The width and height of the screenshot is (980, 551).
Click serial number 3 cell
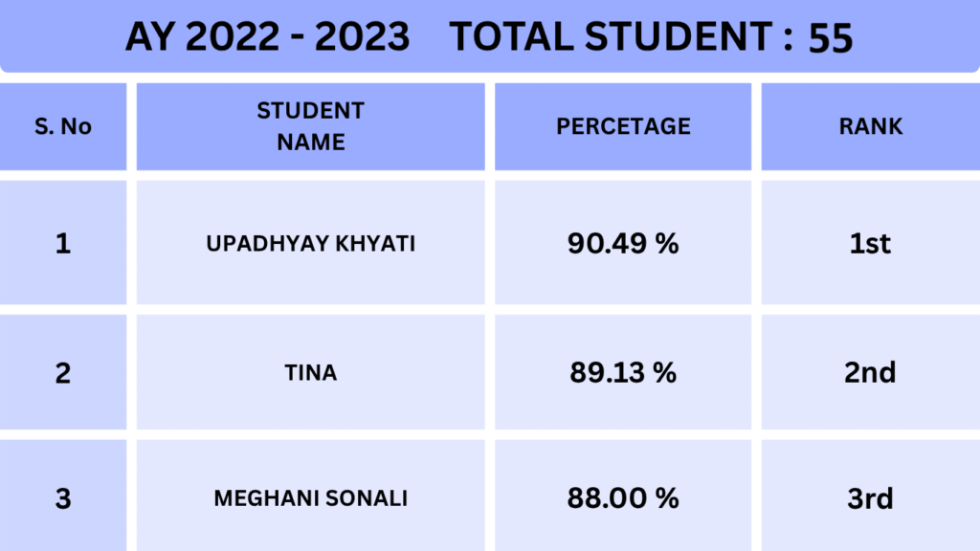pos(63,498)
